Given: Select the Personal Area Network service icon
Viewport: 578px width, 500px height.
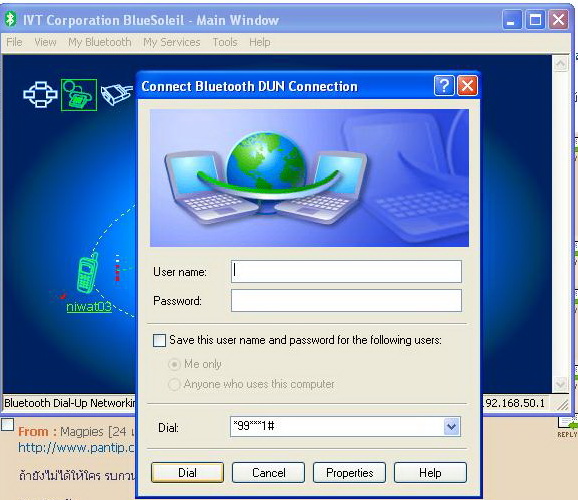Looking at the screenshot, I should coord(40,94).
